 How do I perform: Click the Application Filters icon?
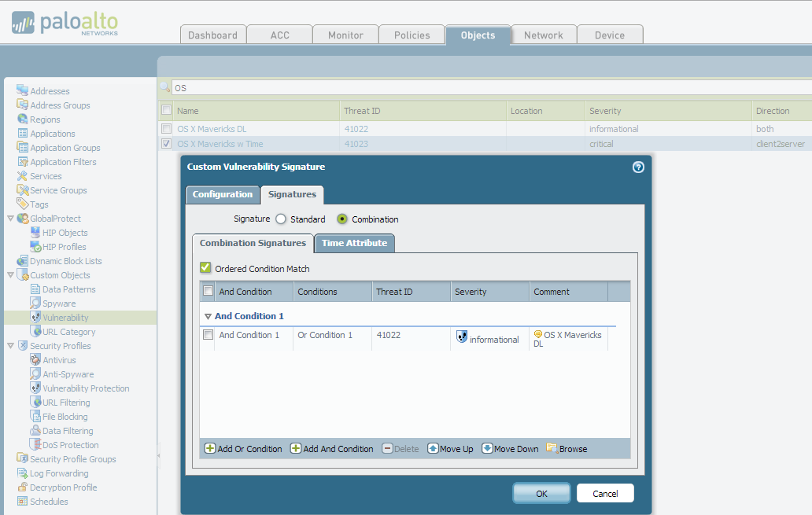22,161
